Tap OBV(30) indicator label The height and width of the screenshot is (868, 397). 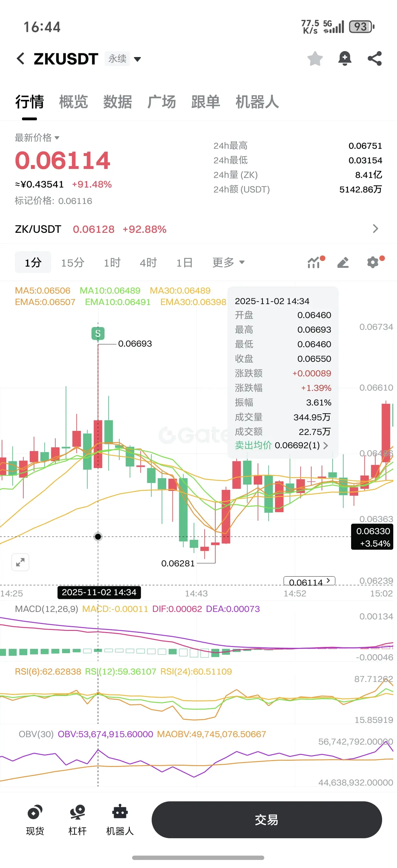[x=36, y=734]
